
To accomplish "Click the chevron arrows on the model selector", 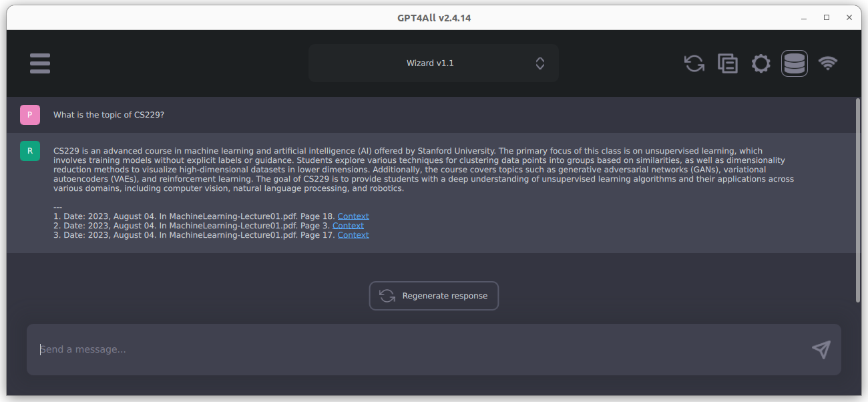I will [x=539, y=63].
